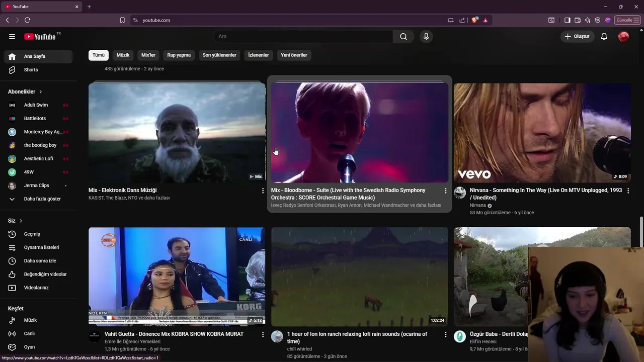Open options menu for Nirvana video
The width and height of the screenshot is (644, 362).
coord(628,191)
